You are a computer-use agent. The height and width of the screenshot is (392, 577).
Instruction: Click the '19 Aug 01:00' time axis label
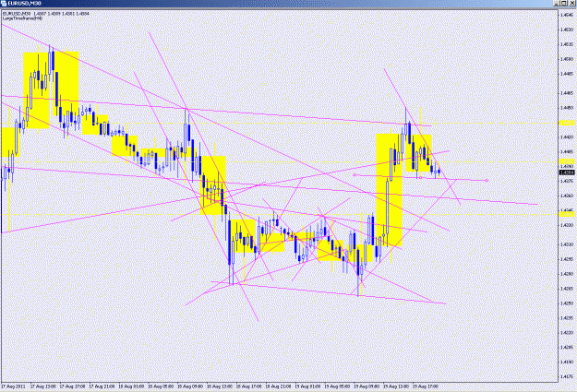click(308, 386)
